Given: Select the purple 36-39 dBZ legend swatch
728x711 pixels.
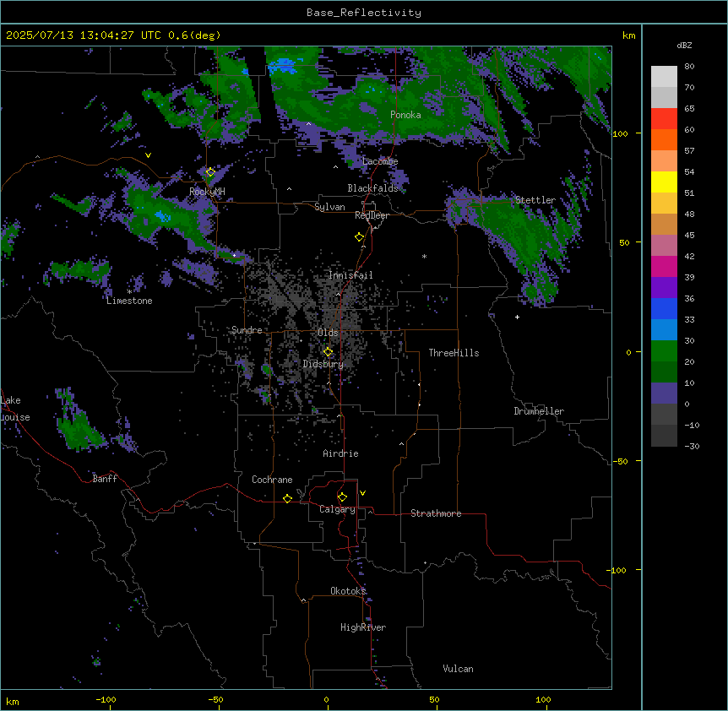Looking at the screenshot, I should click(664, 288).
